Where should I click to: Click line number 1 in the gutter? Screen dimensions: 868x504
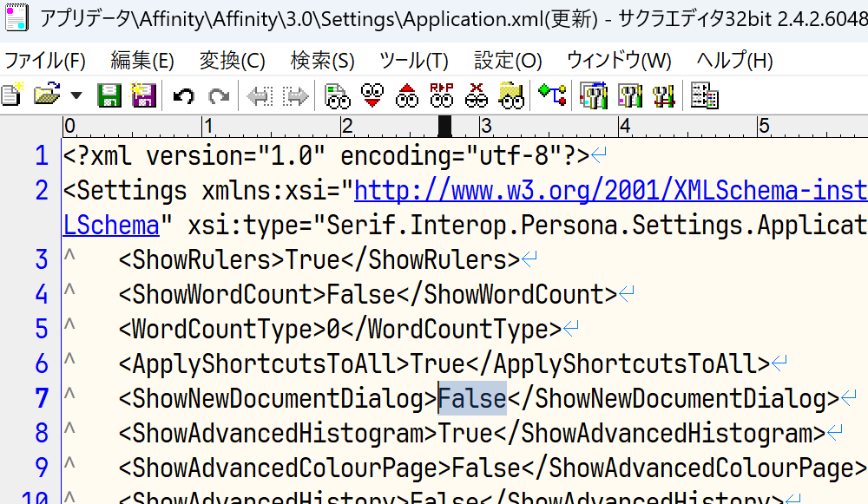coord(42,156)
